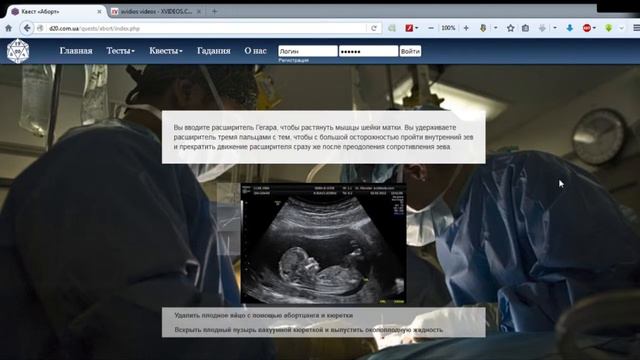The height and width of the screenshot is (360, 640).
Task: Go to the Главная page
Action: [76, 51]
